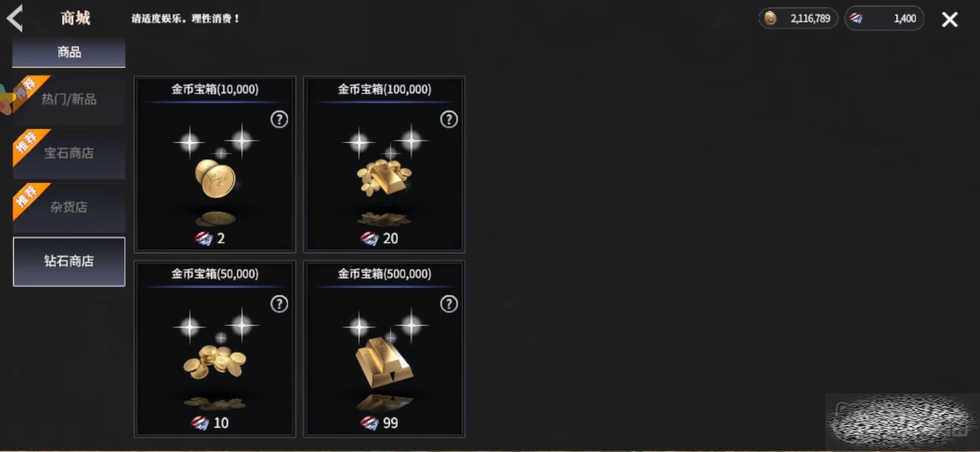This screenshot has height=452, width=980.
Task: Click the diamond price icon showing 99
Action: click(x=369, y=423)
